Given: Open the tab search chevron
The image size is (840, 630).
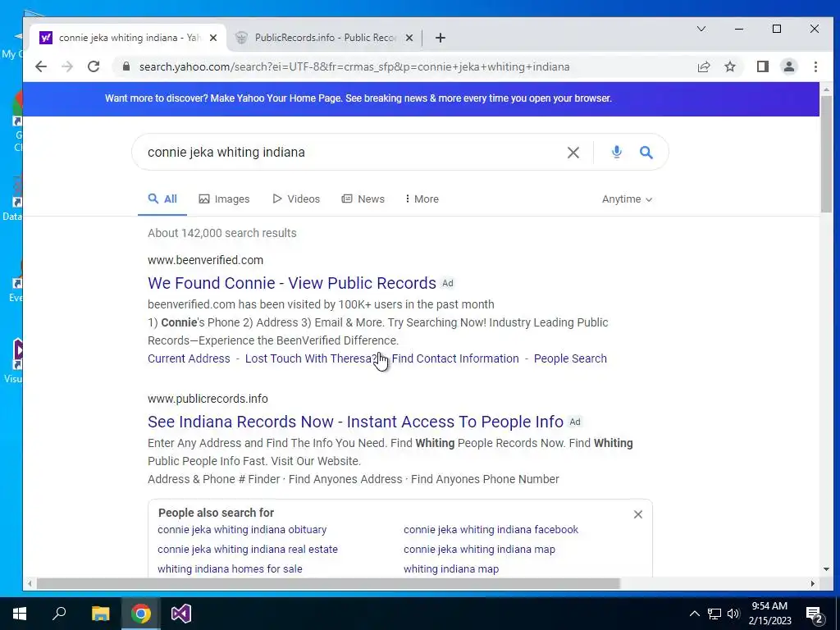Looking at the screenshot, I should (x=701, y=29).
